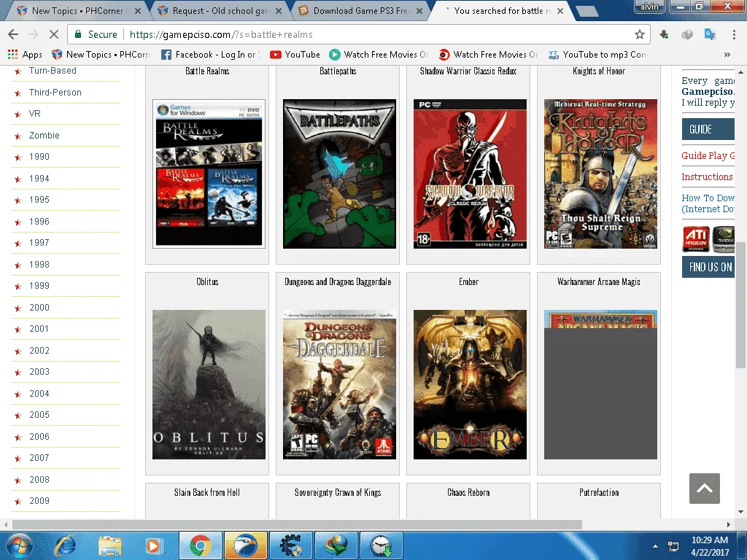Image resolution: width=747 pixels, height=560 pixels.
Task: Bookmark this page with the star icon
Action: point(639,34)
